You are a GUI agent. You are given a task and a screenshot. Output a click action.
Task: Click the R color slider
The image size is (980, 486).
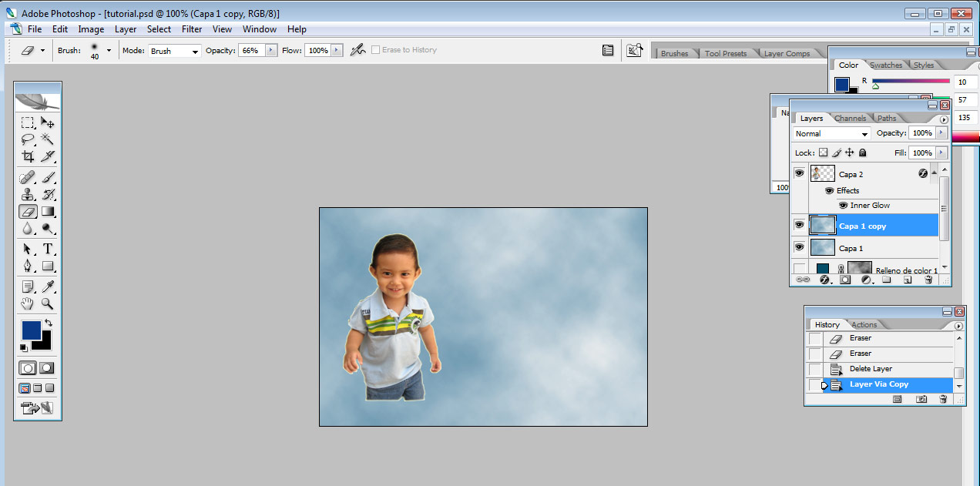911,82
